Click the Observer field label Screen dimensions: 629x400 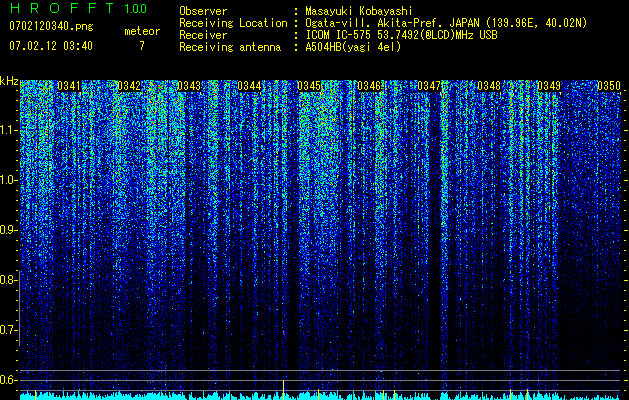click(x=203, y=11)
